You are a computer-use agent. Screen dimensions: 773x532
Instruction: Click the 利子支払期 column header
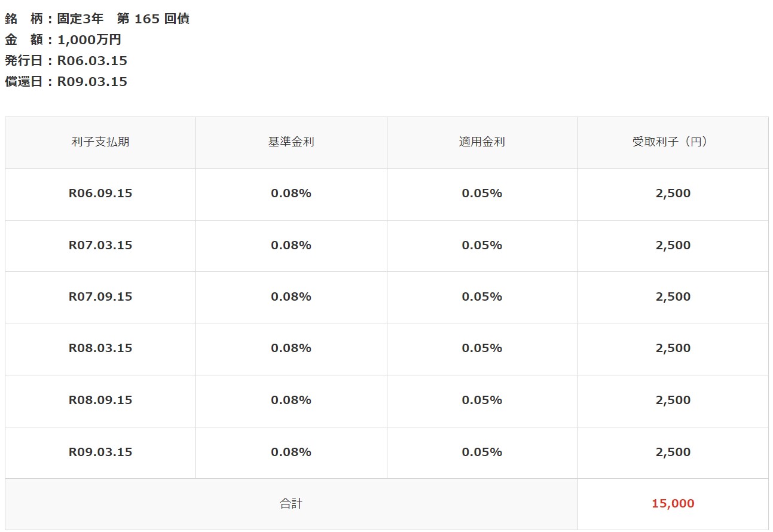tap(100, 142)
